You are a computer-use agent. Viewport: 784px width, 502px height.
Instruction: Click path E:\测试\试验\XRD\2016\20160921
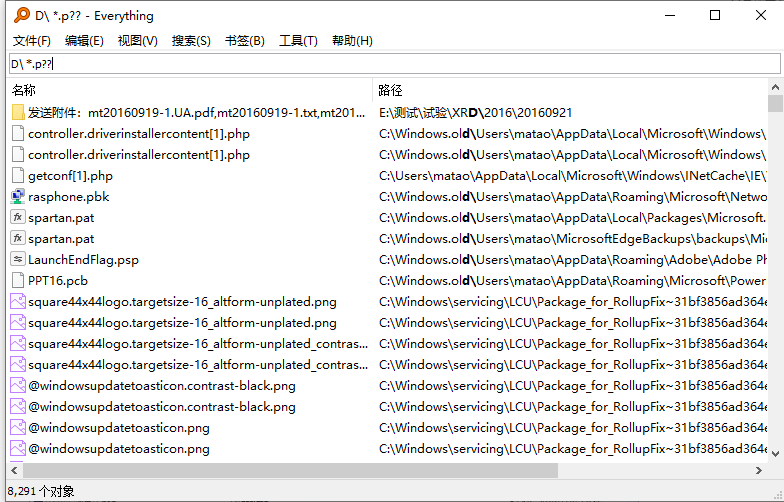(x=476, y=113)
